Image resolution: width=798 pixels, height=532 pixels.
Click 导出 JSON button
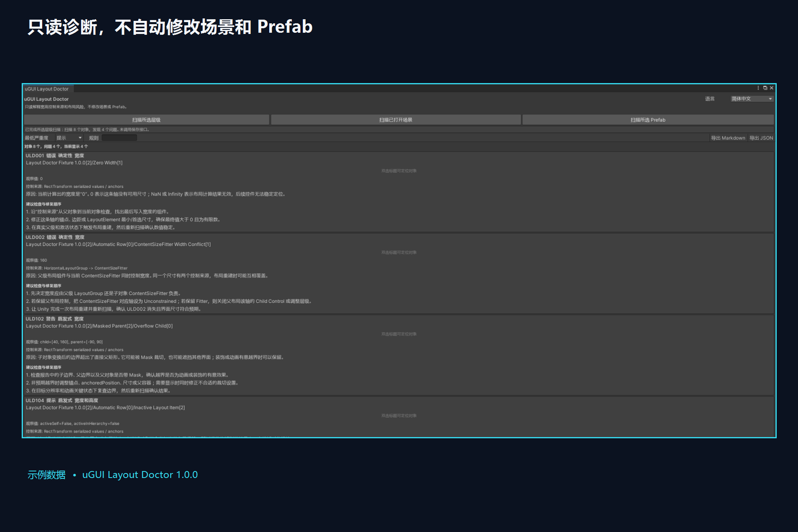pyautogui.click(x=761, y=138)
